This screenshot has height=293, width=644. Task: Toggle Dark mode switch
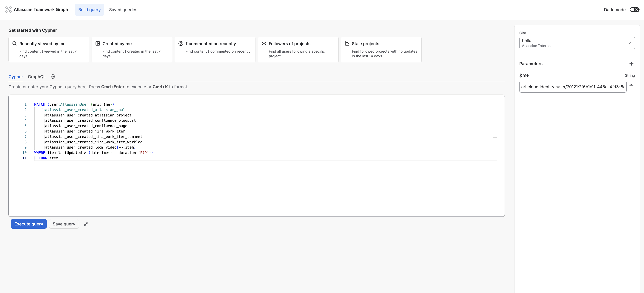point(634,10)
